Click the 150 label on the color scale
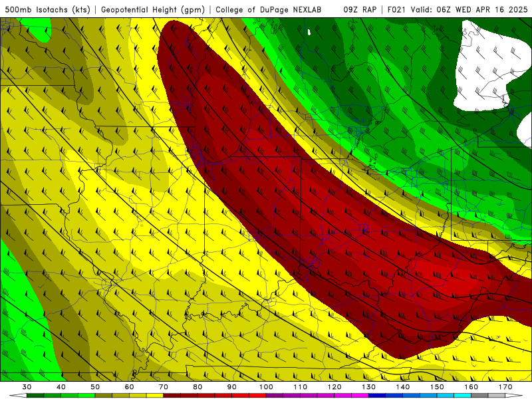 [x=437, y=387]
